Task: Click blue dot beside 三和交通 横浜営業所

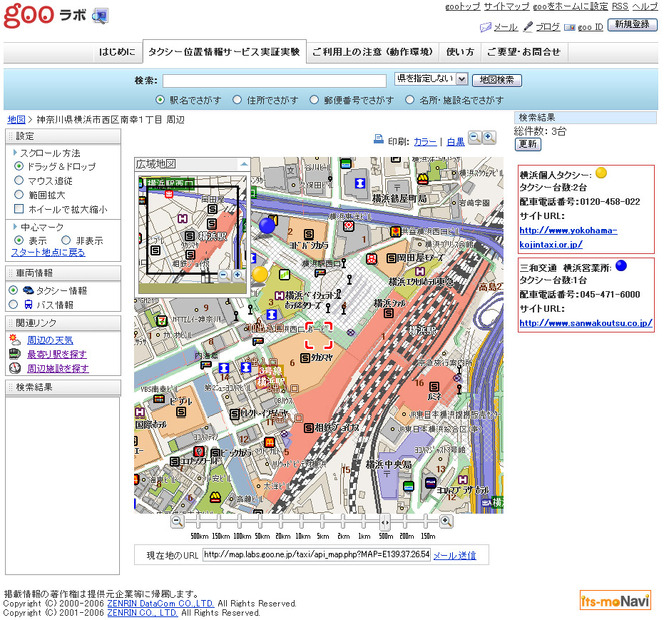Action: point(621,266)
